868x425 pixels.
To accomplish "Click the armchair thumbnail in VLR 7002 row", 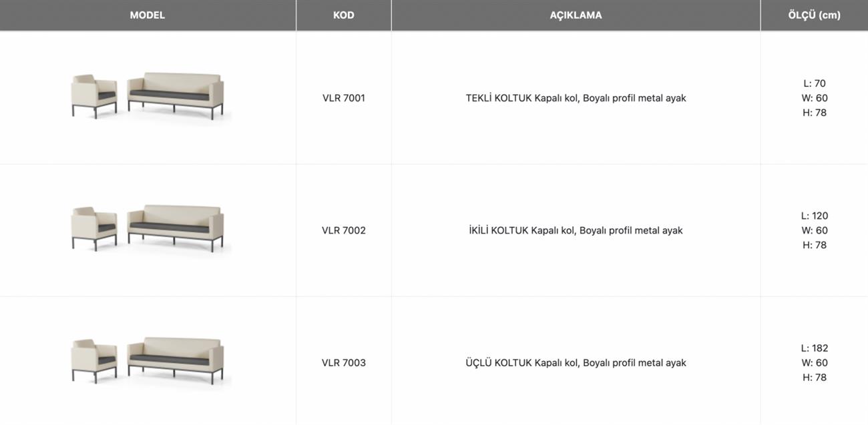I will (x=94, y=228).
